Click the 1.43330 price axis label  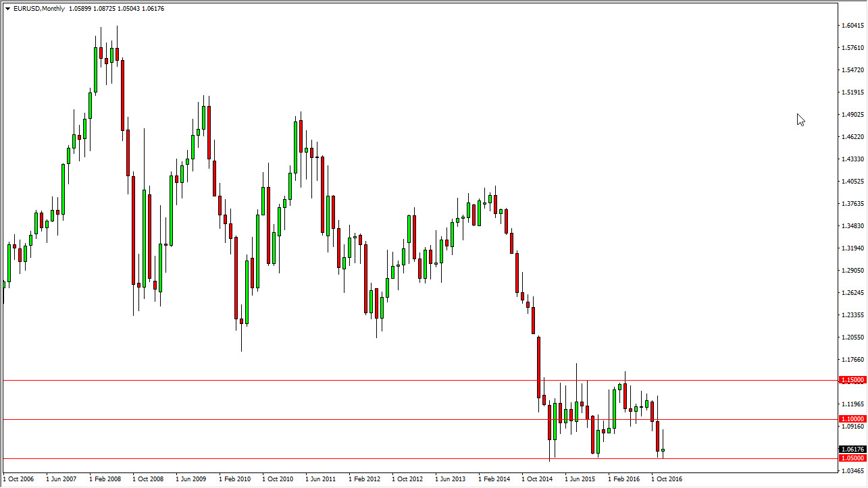pyautogui.click(x=852, y=159)
